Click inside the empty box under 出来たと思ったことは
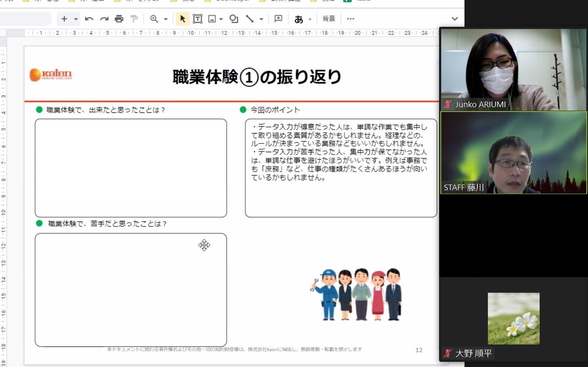Viewport: 588px width, 367px height. click(x=131, y=168)
